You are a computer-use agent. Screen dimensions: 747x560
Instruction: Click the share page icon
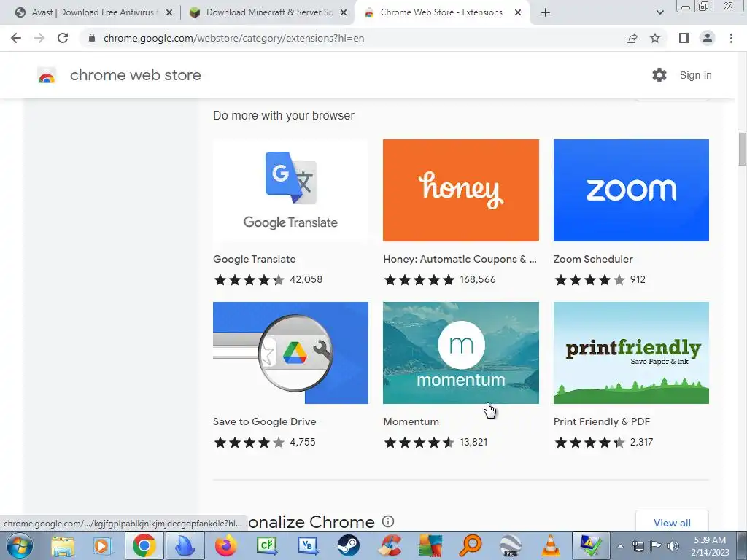[632, 38]
